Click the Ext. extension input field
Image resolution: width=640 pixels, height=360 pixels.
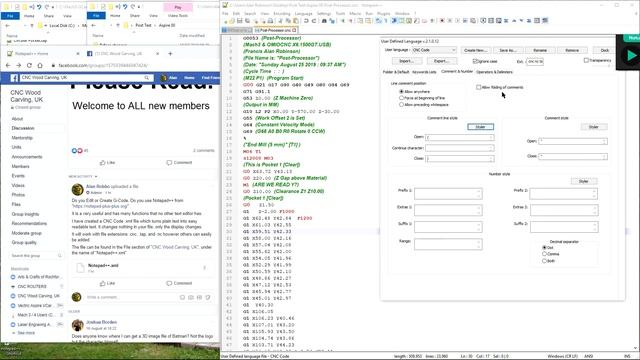click(x=535, y=62)
